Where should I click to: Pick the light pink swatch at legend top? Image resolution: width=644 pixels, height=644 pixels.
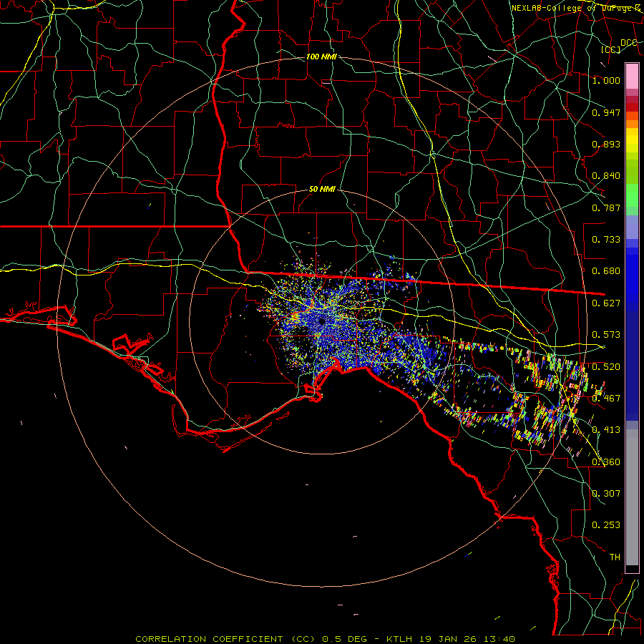pos(632,76)
